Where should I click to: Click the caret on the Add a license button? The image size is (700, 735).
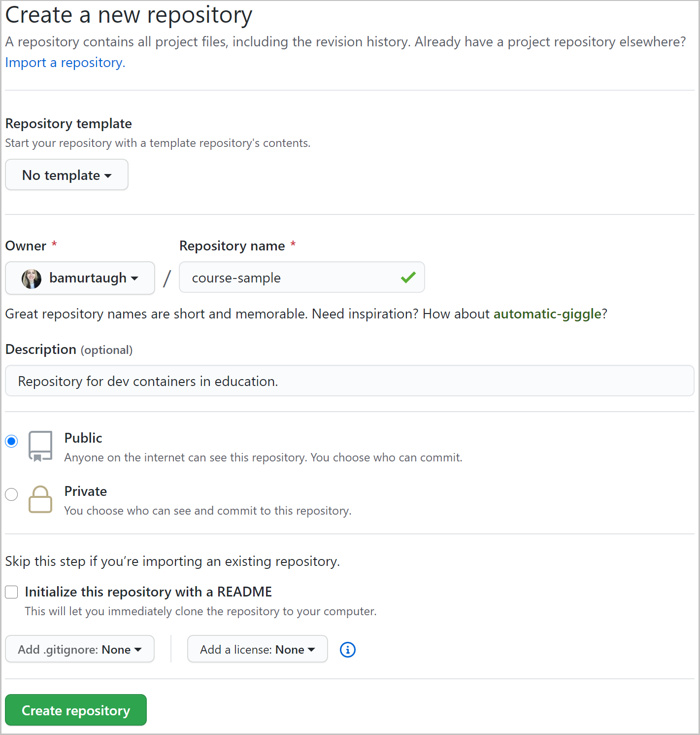311,650
